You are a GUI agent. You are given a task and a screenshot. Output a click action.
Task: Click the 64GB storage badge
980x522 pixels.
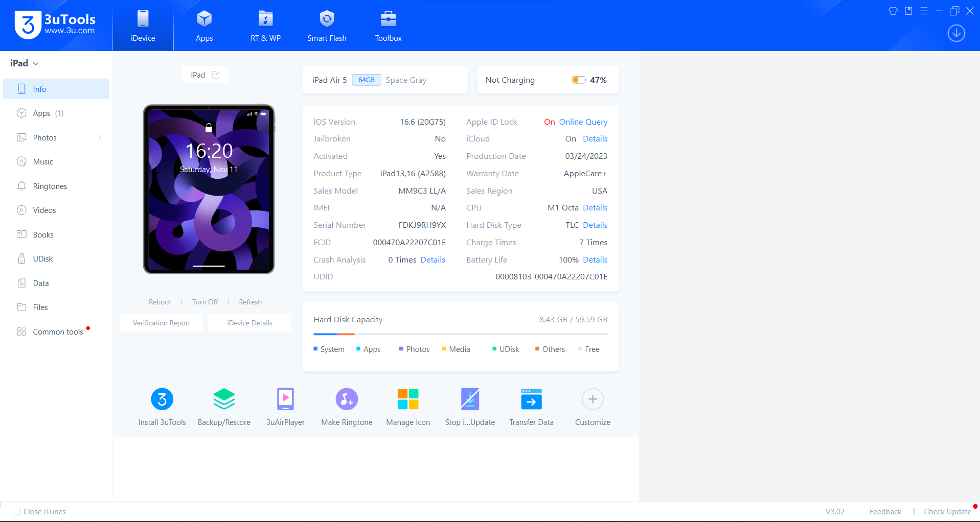pyautogui.click(x=367, y=80)
